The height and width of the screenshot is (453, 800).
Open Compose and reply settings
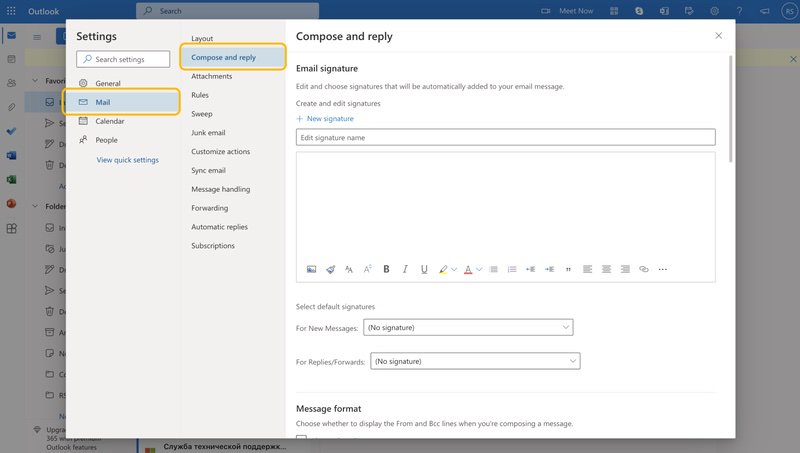(233, 57)
